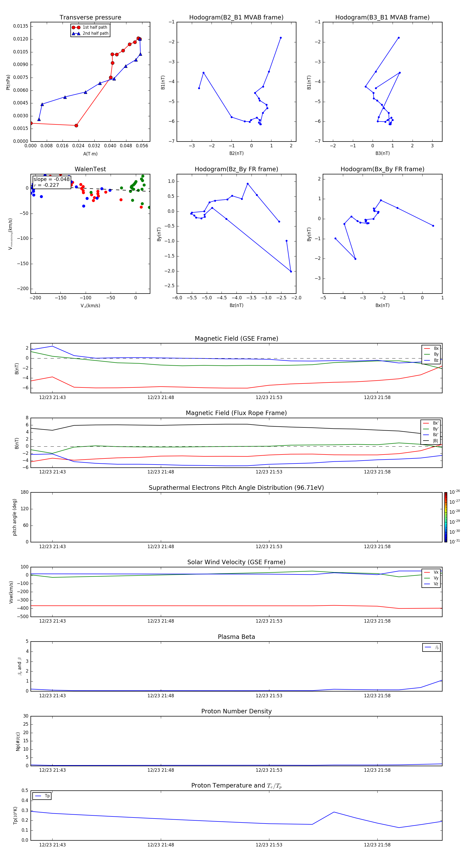Click the "Tp(10^6K)" axis label
This screenshot has width=473, height=868.
[x=15, y=815]
